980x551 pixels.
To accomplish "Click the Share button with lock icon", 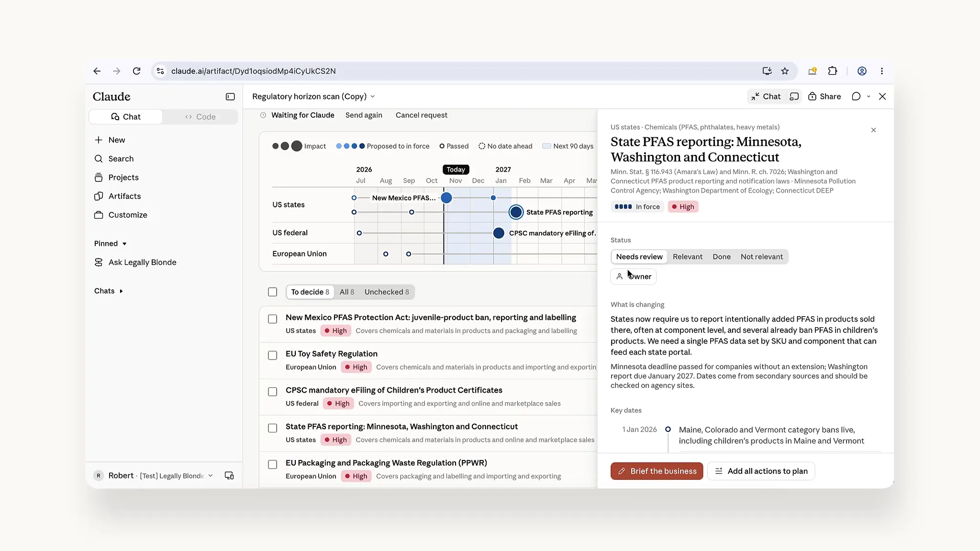I will [x=824, y=97].
